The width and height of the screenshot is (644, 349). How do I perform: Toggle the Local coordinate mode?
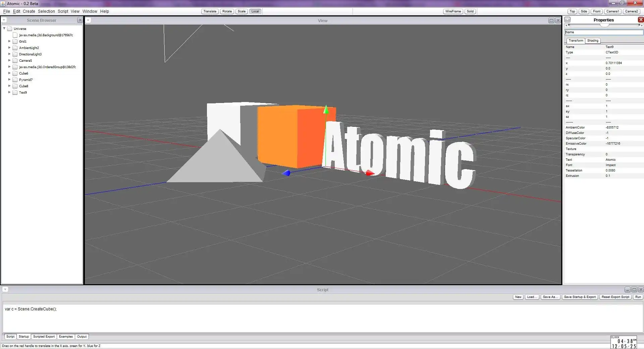coord(255,11)
